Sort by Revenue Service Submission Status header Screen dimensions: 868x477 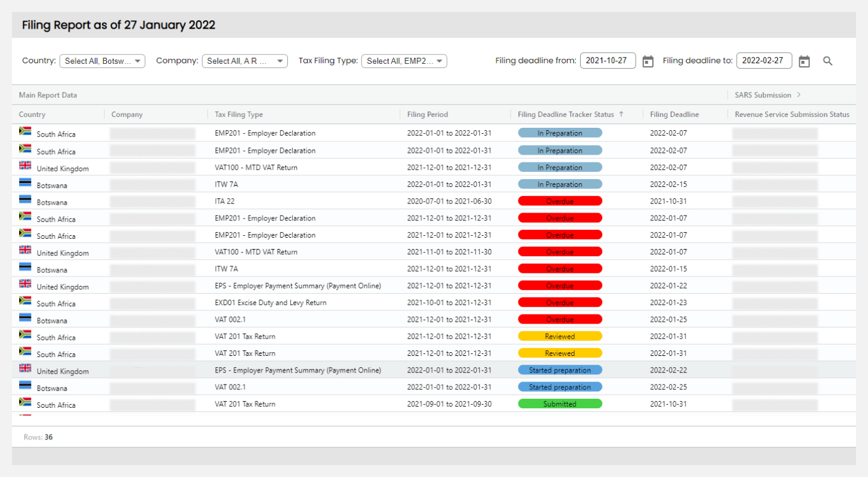pos(792,115)
